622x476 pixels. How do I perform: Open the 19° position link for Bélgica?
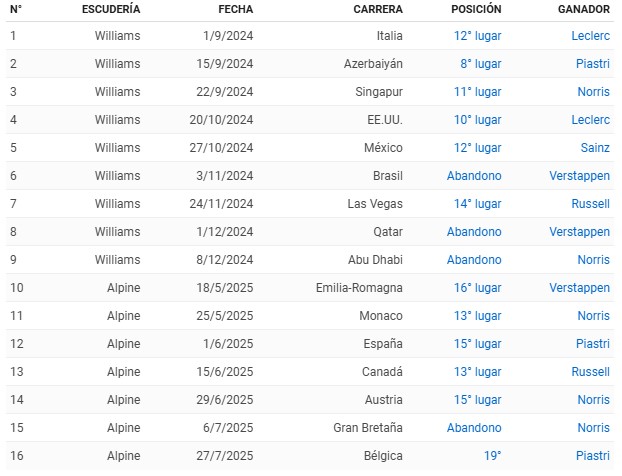click(492, 456)
